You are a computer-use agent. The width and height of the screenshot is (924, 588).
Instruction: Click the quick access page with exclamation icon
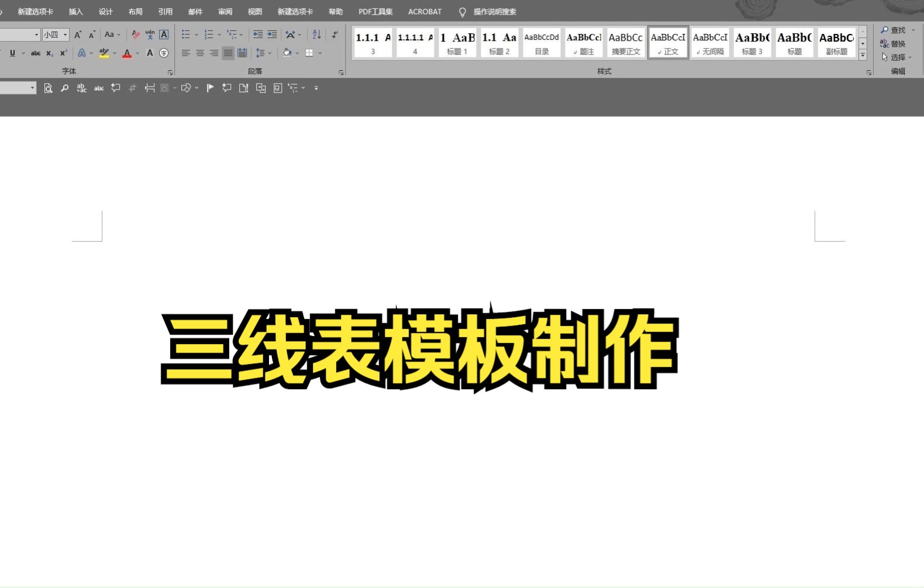point(244,88)
